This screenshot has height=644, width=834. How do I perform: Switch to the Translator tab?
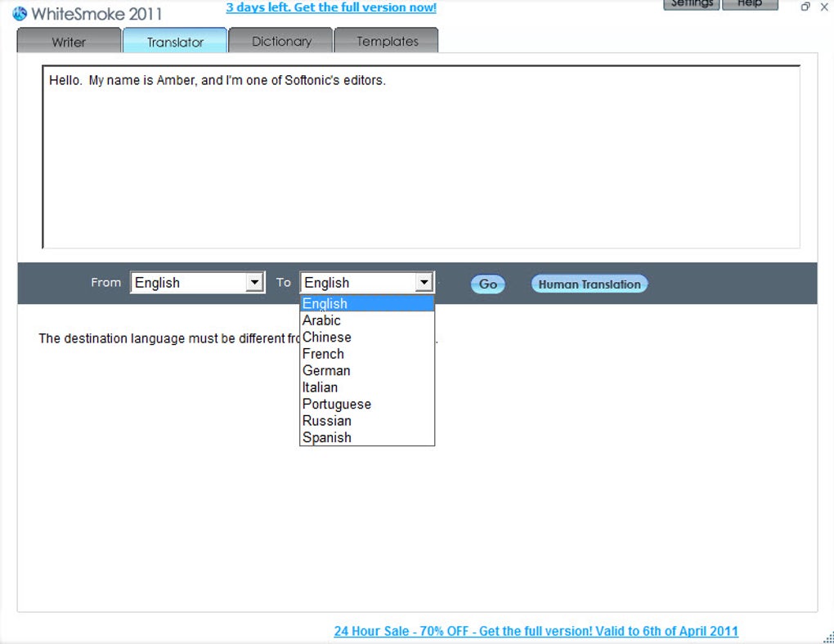[x=175, y=41]
